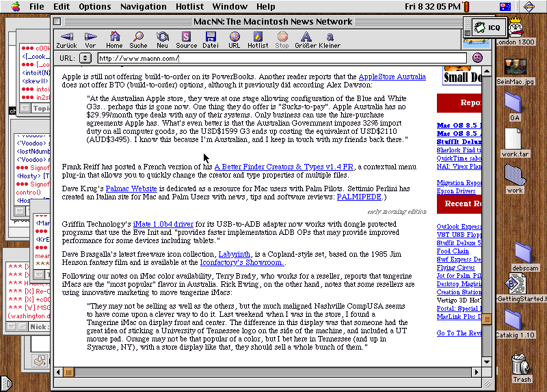Open the PALMIPEDE link

click(x=359, y=197)
